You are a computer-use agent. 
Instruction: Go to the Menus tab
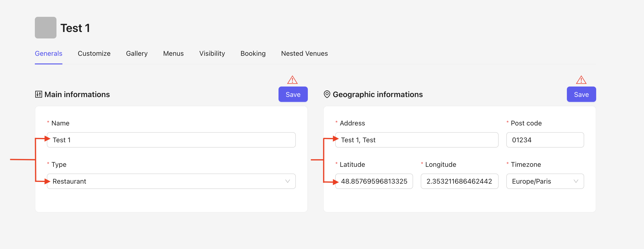pyautogui.click(x=173, y=54)
